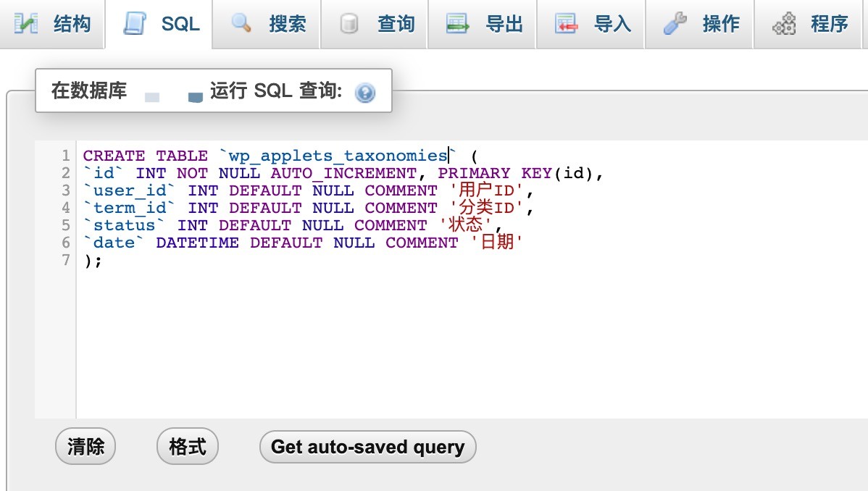Viewport: 868px width, 491px height.
Task: Click the SQL tab document icon
Action: click(x=135, y=24)
